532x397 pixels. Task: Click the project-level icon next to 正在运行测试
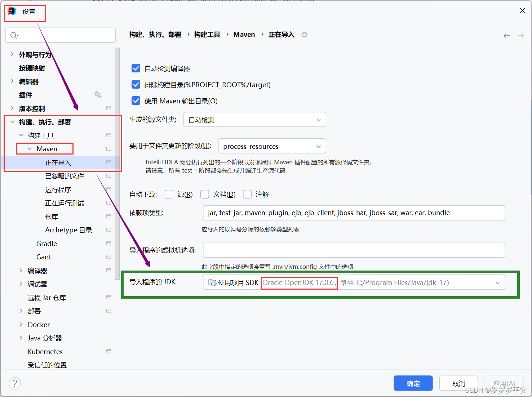(x=108, y=203)
